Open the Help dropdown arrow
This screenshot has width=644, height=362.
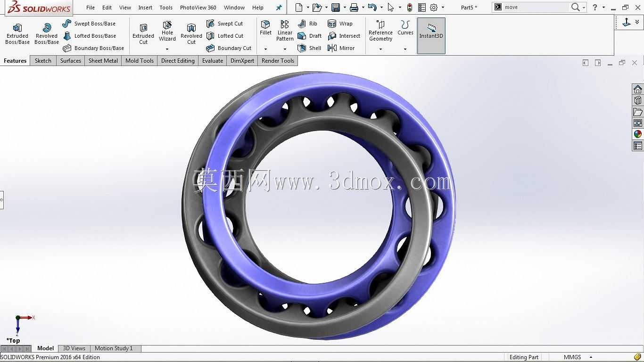pyautogui.click(x=604, y=8)
